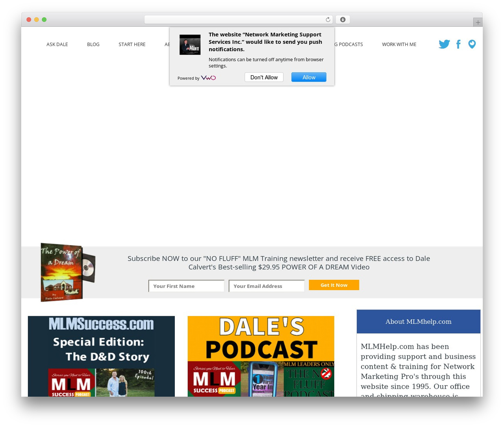Open the PODCASTS navigation link
The image size is (504, 427).
[x=349, y=45]
